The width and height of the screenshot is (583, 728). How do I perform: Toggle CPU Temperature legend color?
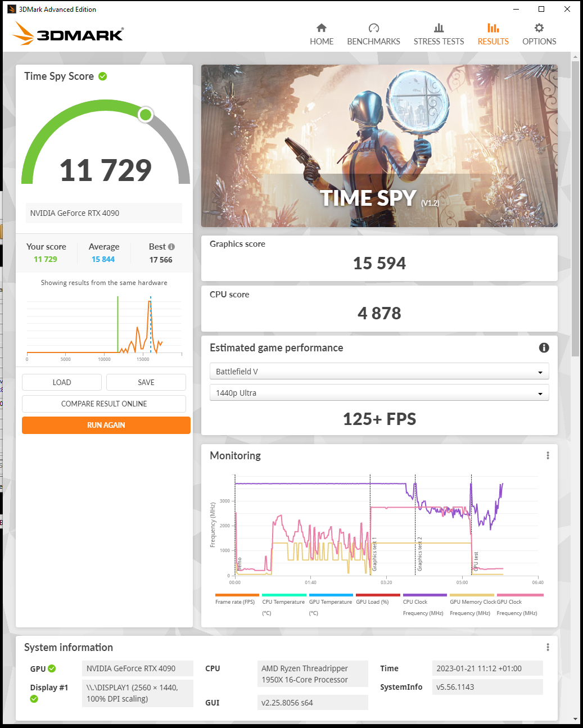pos(284,595)
